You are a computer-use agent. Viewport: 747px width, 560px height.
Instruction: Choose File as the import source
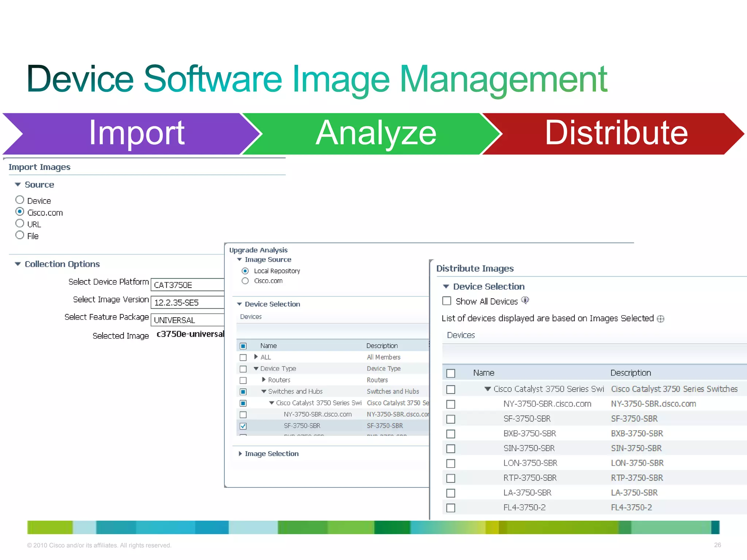click(20, 235)
